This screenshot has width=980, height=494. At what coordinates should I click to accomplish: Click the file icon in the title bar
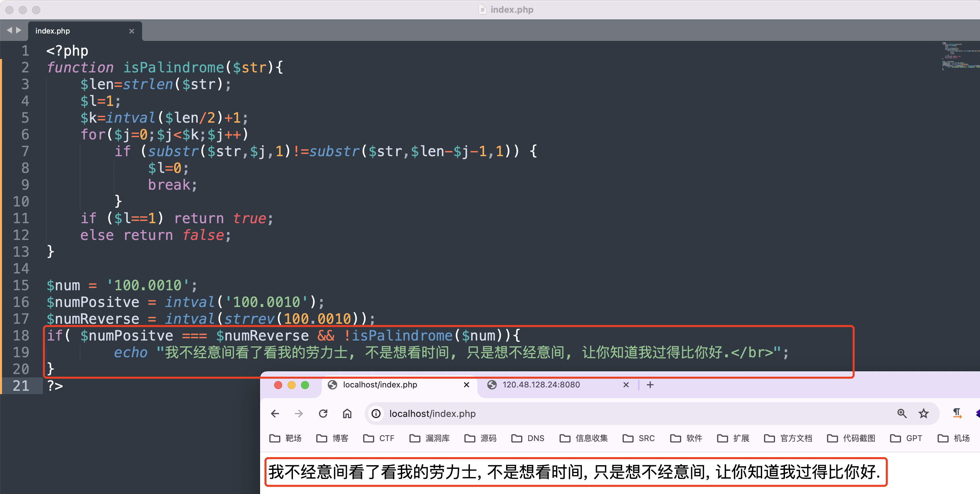[482, 9]
